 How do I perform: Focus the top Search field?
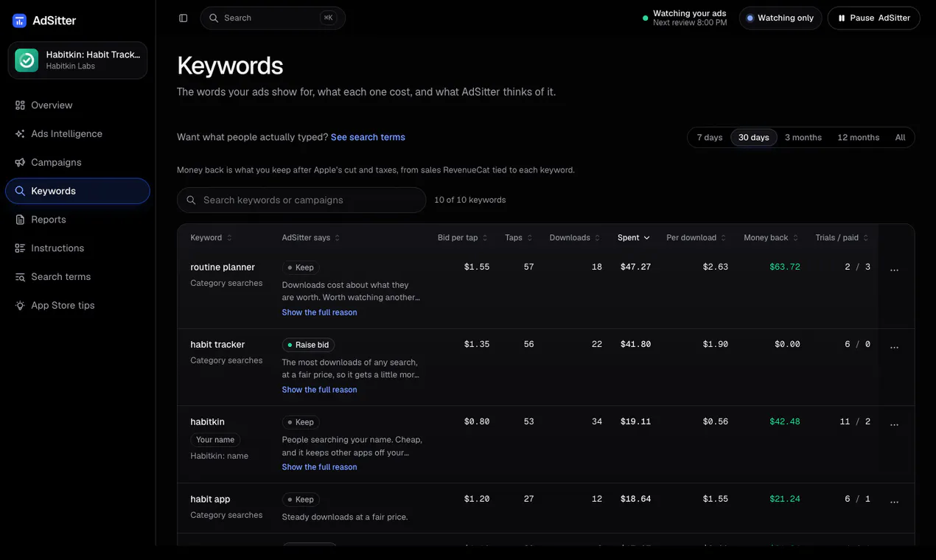pos(273,18)
